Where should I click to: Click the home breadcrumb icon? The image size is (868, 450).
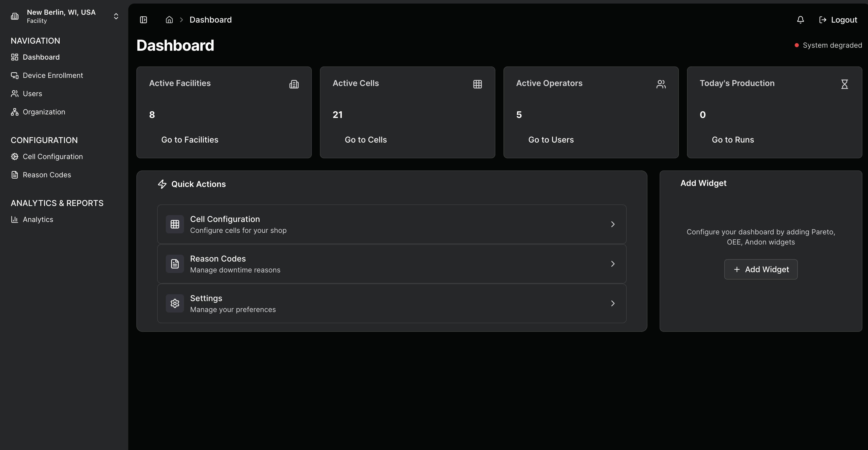click(x=169, y=20)
